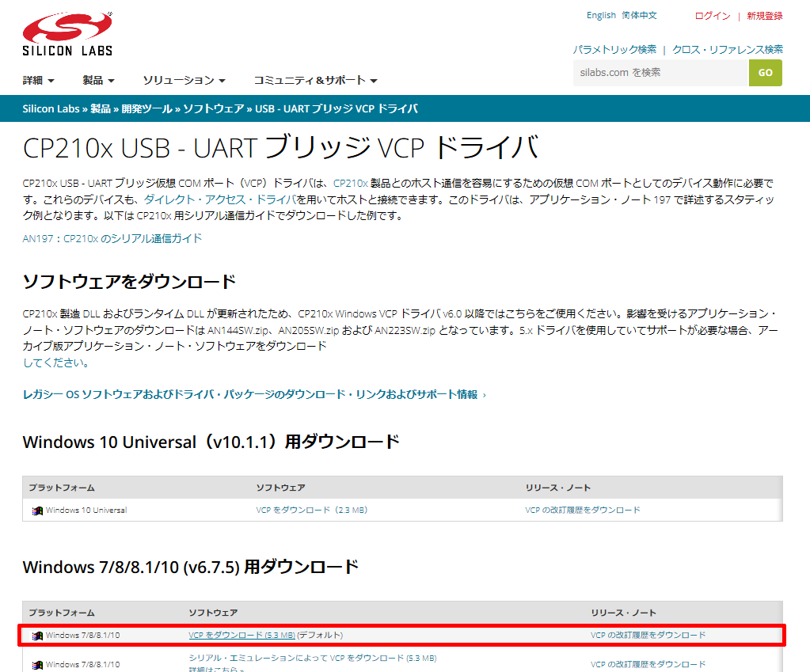Click the green GO search button
This screenshot has height=672, width=810.
pos(765,73)
